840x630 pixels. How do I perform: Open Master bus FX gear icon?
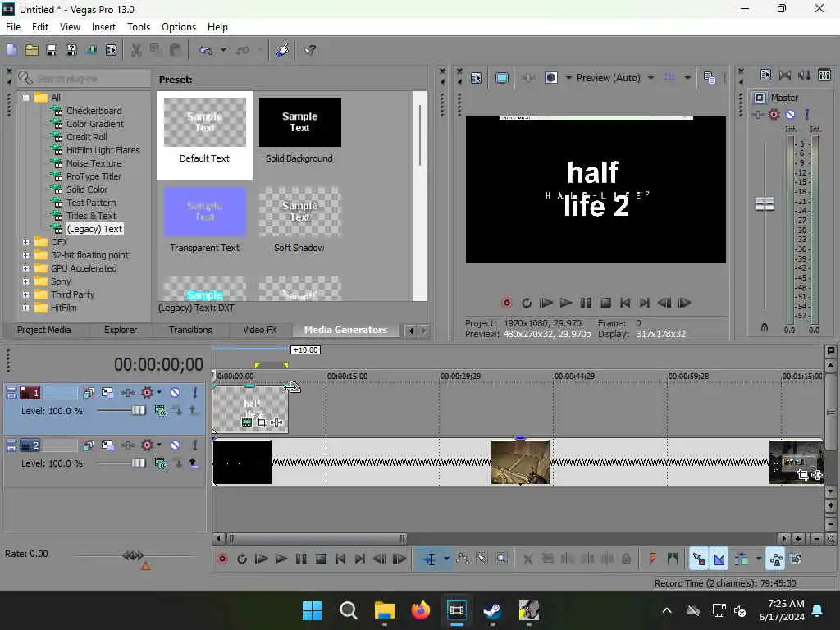pyautogui.click(x=774, y=115)
